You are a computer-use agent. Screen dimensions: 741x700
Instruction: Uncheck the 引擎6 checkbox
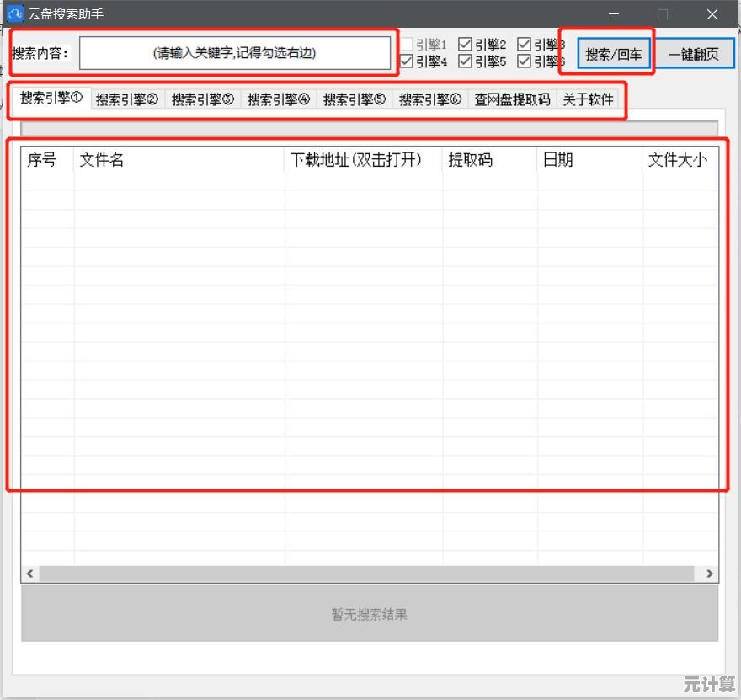[524, 61]
